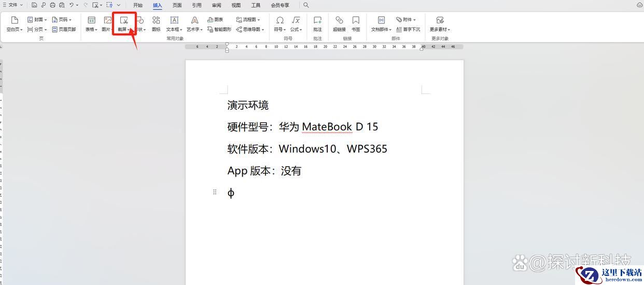The height and width of the screenshot is (285, 644).
Task: Click the line 硬件型号:华为 MateBook D 15
Action: pyautogui.click(x=303, y=127)
